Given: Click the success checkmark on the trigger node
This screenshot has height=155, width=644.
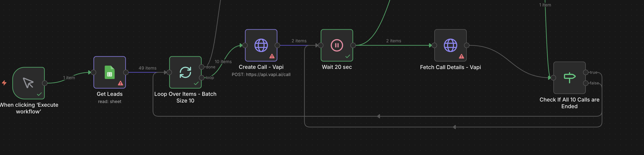Looking at the screenshot, I should point(39,94).
